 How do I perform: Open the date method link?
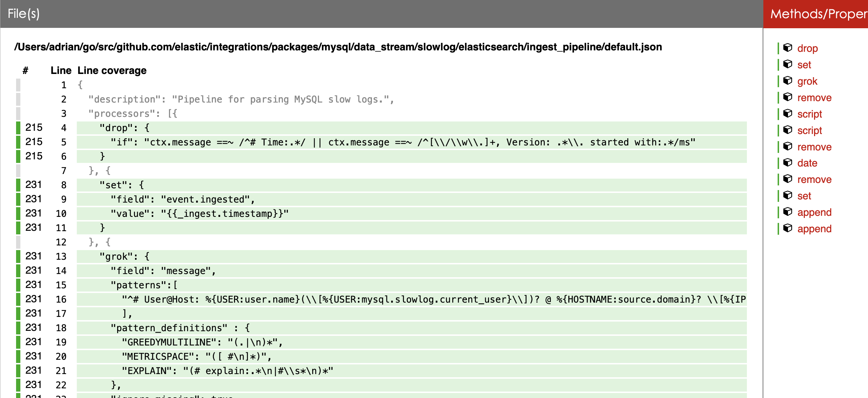click(x=807, y=163)
